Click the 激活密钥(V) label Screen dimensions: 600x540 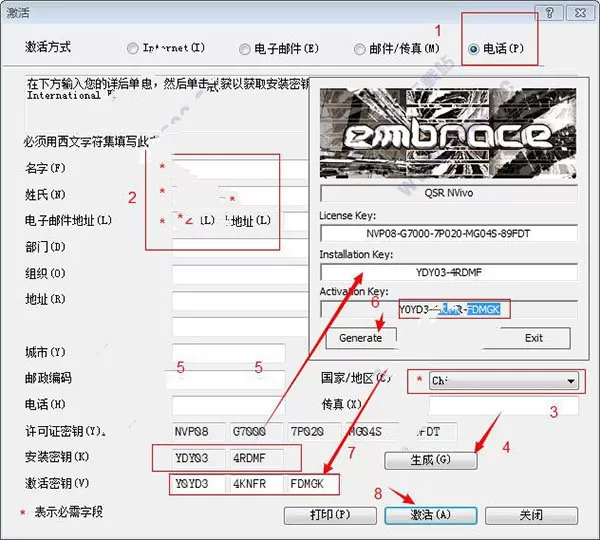(x=57, y=483)
